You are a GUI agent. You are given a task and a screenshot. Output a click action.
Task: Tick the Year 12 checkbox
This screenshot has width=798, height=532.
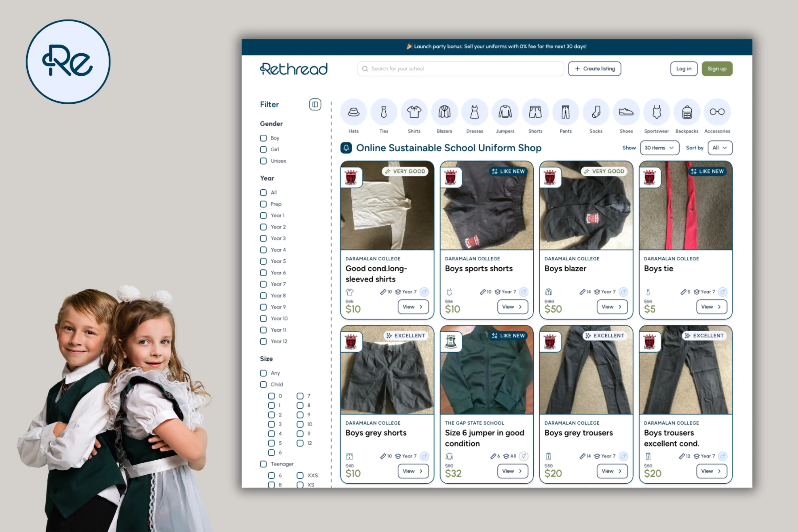(263, 342)
